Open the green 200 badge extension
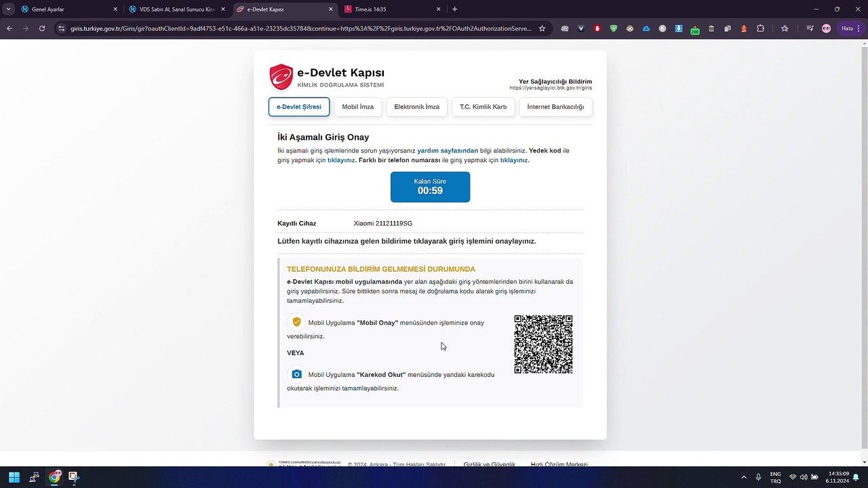This screenshot has width=868, height=488. coord(695,29)
